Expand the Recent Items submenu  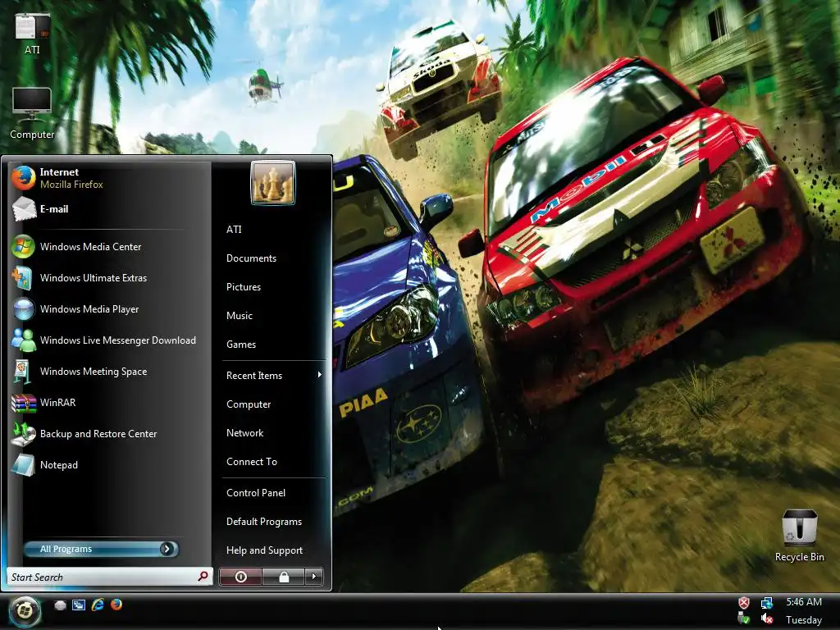[274, 376]
